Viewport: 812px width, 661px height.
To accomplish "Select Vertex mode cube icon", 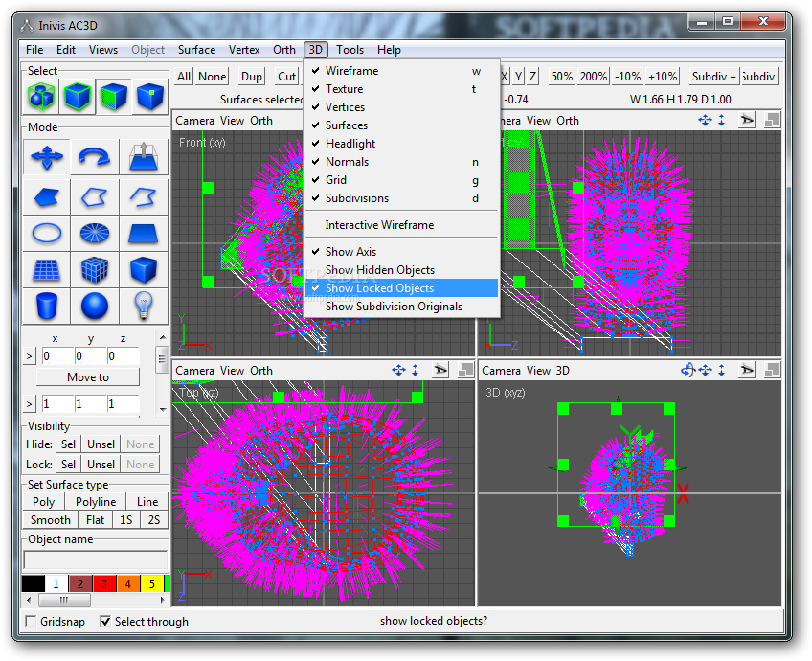I will (x=149, y=97).
